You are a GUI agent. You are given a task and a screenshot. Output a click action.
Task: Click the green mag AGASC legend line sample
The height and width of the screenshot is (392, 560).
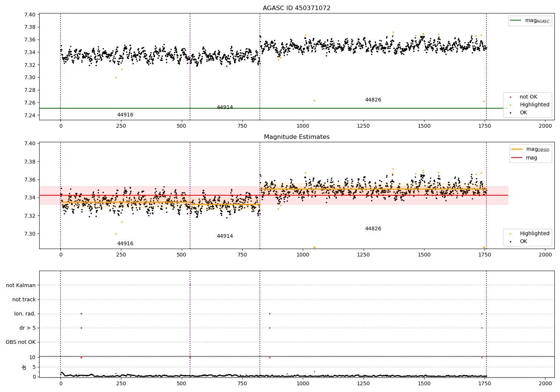pyautogui.click(x=516, y=21)
